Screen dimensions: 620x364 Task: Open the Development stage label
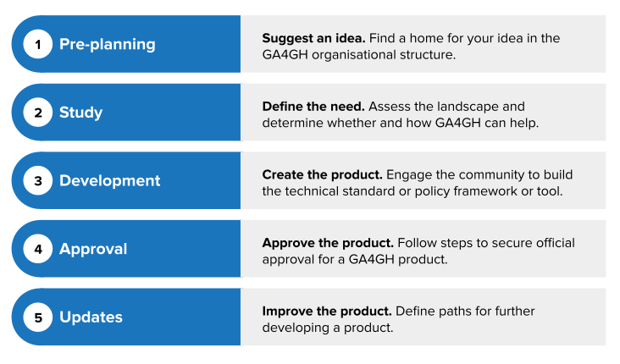point(109,180)
